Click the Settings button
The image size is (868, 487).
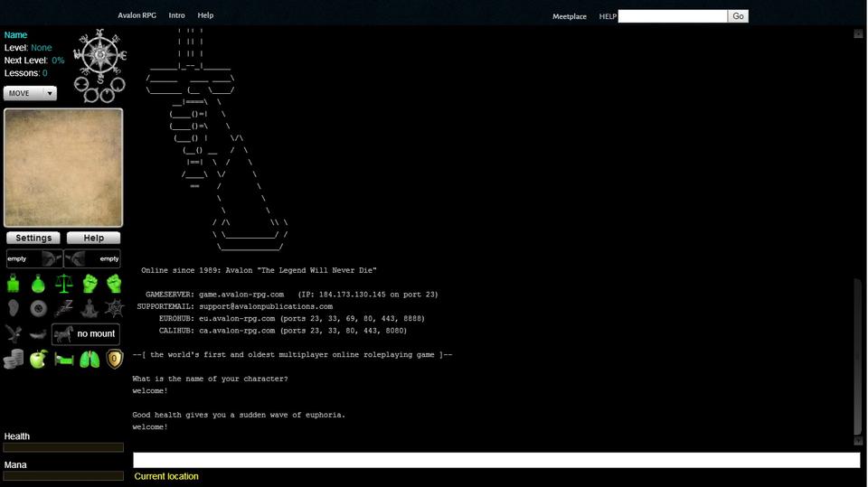[x=33, y=238]
